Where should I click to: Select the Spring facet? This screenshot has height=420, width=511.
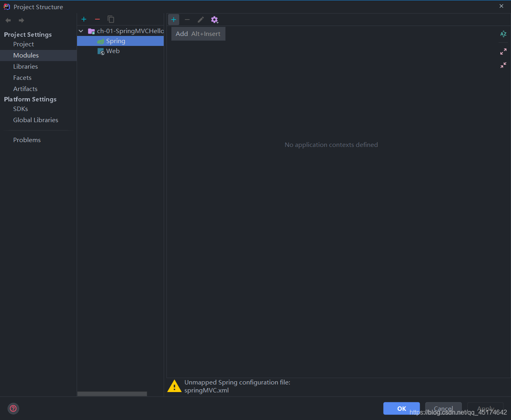120,41
